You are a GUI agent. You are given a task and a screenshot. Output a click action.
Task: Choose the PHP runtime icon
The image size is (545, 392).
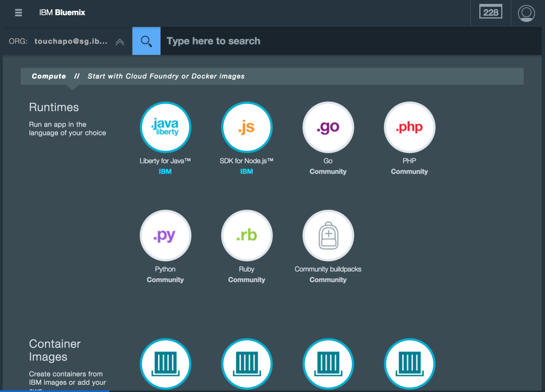(409, 127)
